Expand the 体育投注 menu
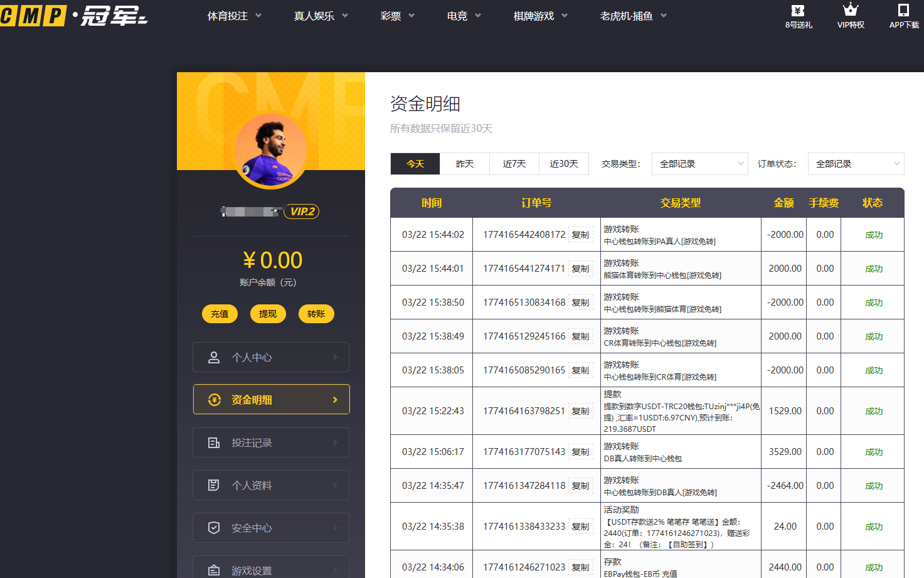Image resolution: width=924 pixels, height=578 pixels. pyautogui.click(x=234, y=16)
